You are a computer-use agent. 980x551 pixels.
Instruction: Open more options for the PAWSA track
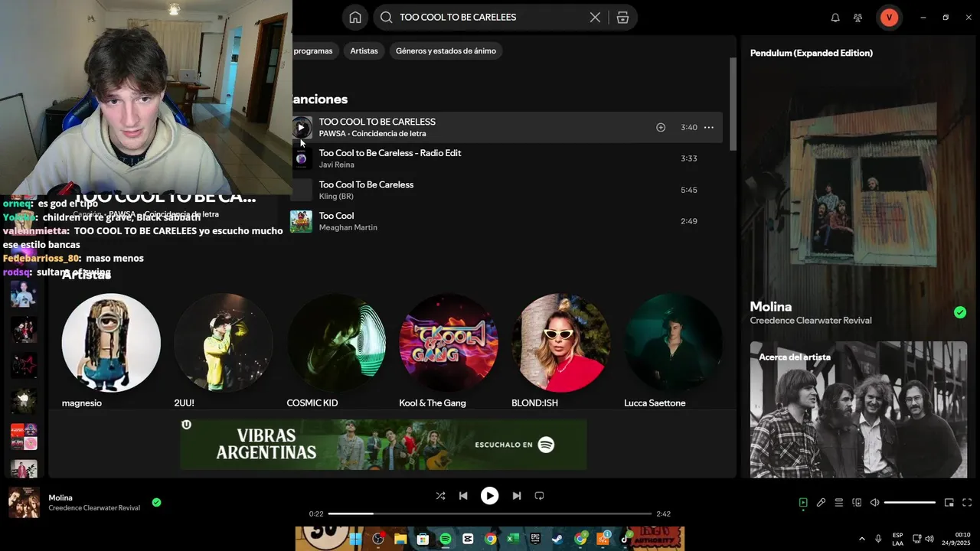[x=709, y=127]
